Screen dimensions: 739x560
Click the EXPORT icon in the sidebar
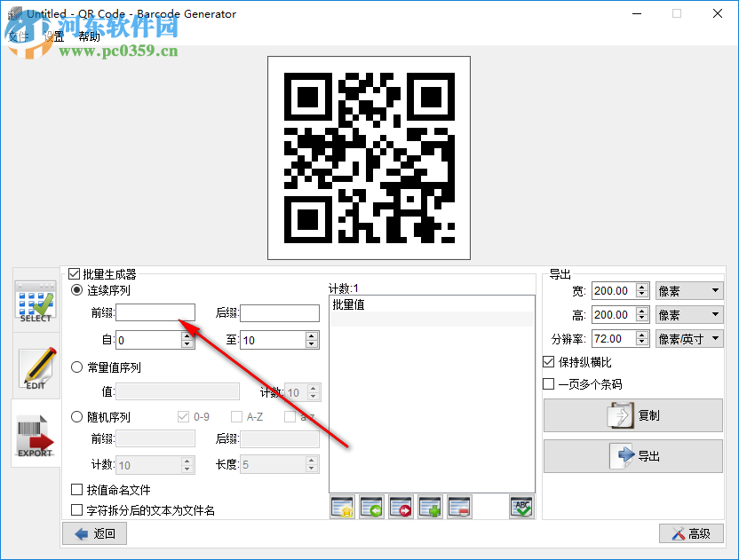pos(36,437)
